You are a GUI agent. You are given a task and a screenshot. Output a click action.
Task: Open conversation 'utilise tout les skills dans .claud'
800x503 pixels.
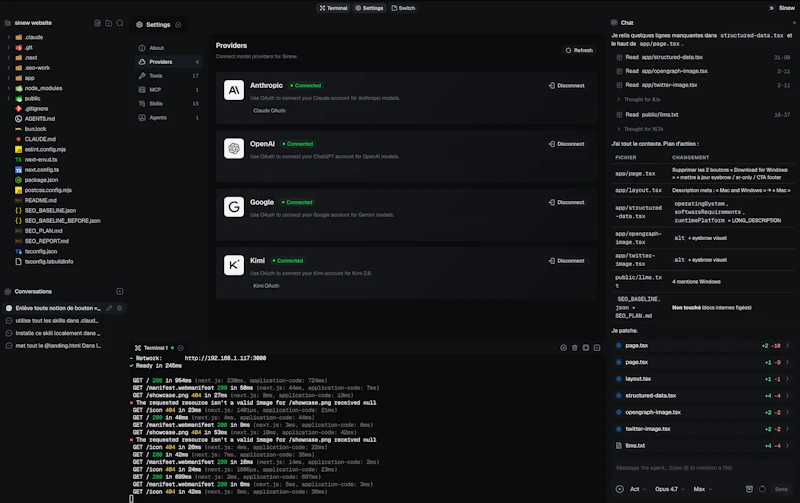[58, 321]
